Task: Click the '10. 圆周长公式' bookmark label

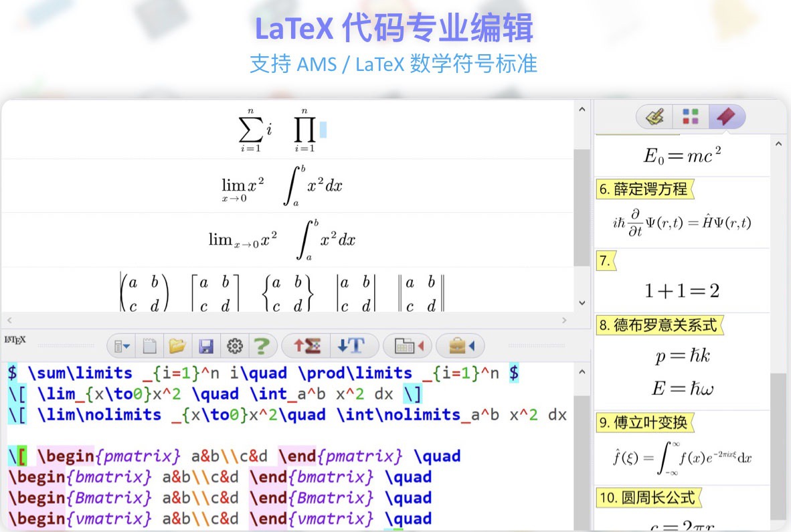Action: (648, 498)
